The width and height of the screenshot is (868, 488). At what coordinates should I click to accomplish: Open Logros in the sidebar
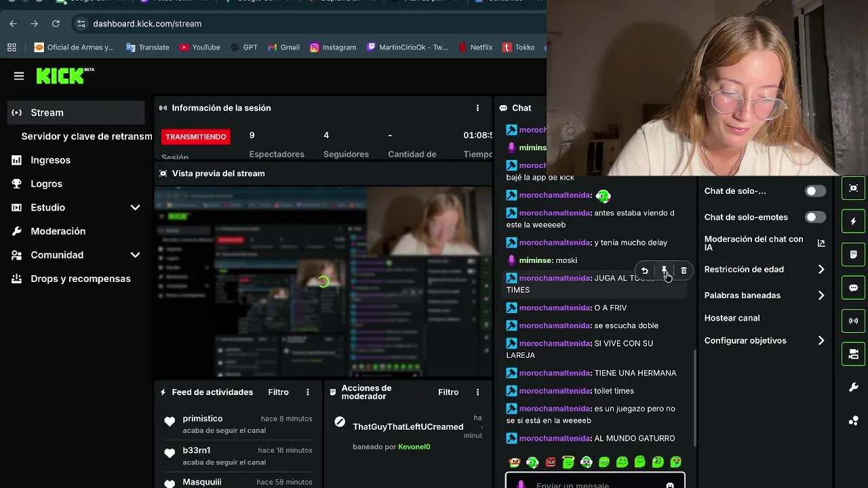46,184
